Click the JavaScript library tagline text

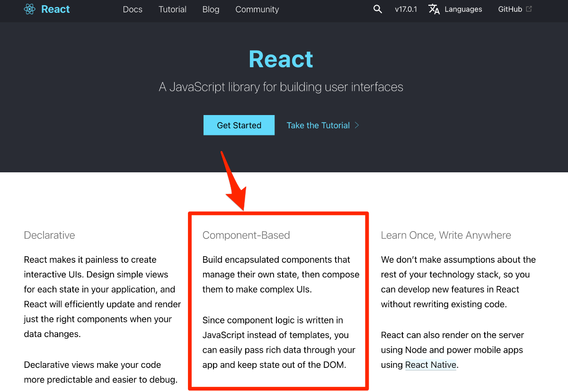point(281,87)
